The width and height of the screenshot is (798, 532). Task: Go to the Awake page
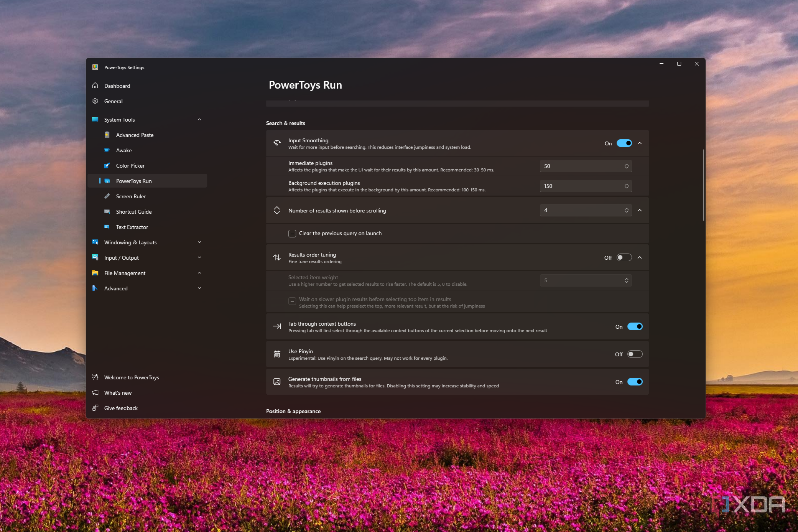pos(147,150)
